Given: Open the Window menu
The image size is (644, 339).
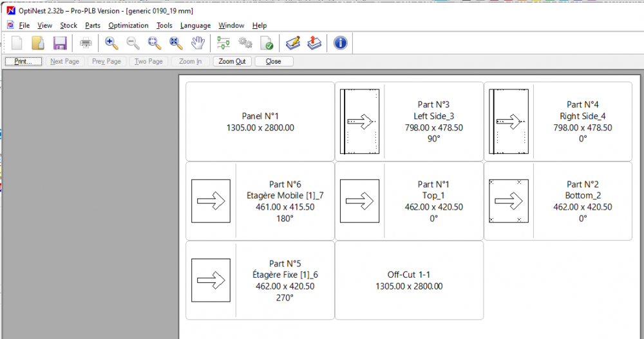Looking at the screenshot, I should point(231,26).
